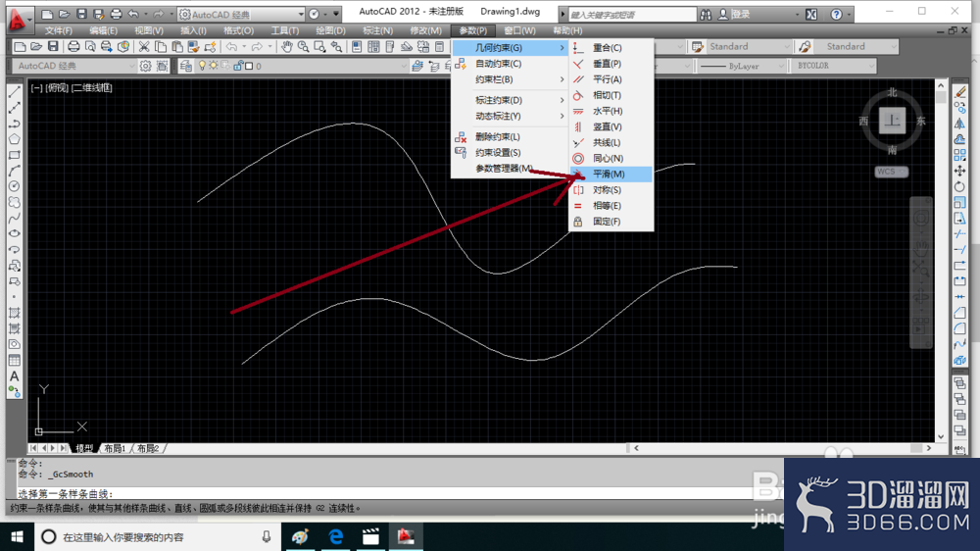The height and width of the screenshot is (551, 980).
Task: Open the 绘图(D) menu
Action: click(x=330, y=30)
